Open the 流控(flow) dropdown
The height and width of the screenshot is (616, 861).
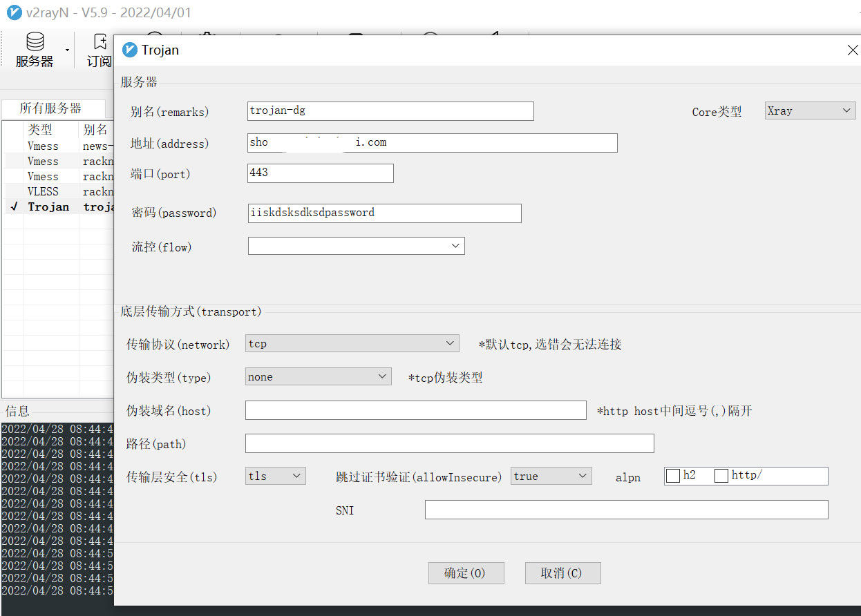coord(356,246)
